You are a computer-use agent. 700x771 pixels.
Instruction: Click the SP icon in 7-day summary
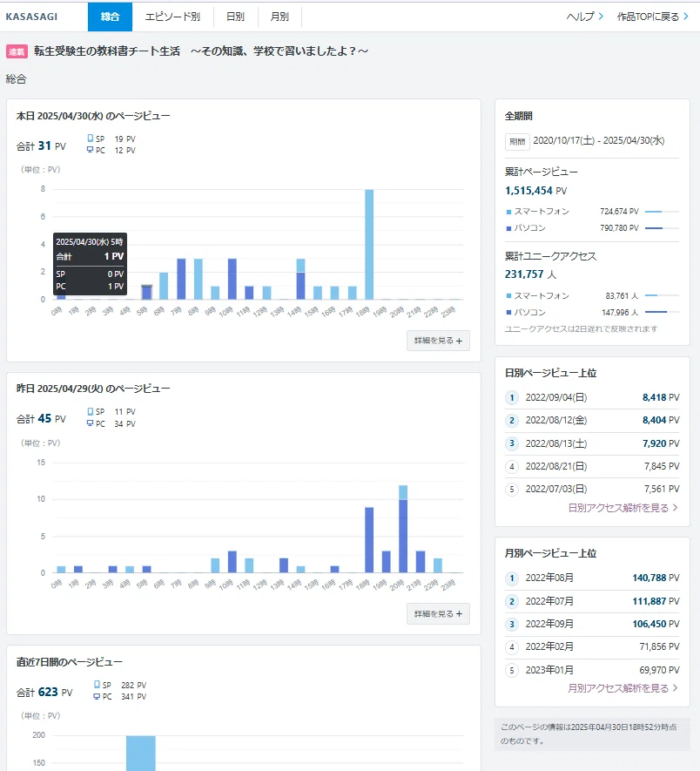point(97,685)
